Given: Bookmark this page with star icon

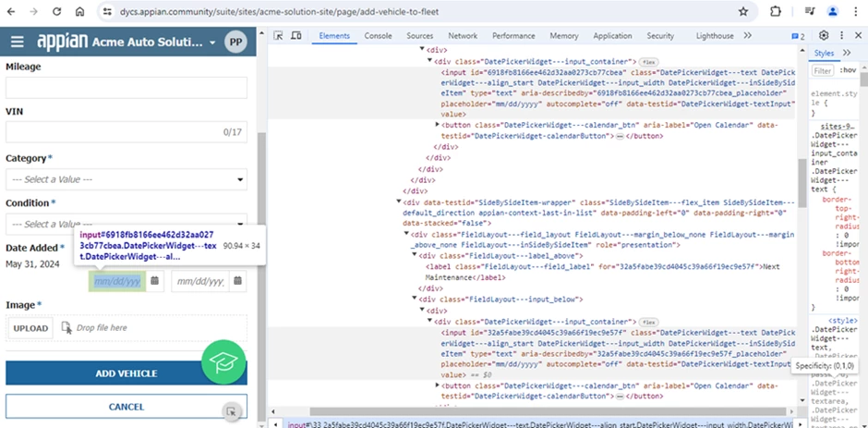Looking at the screenshot, I should pyautogui.click(x=743, y=12).
